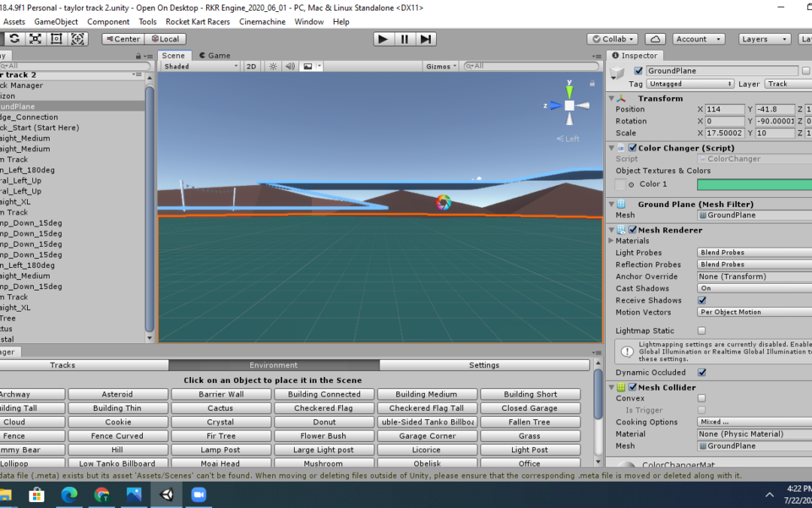
Task: Place a Donut object
Action: [x=323, y=422]
